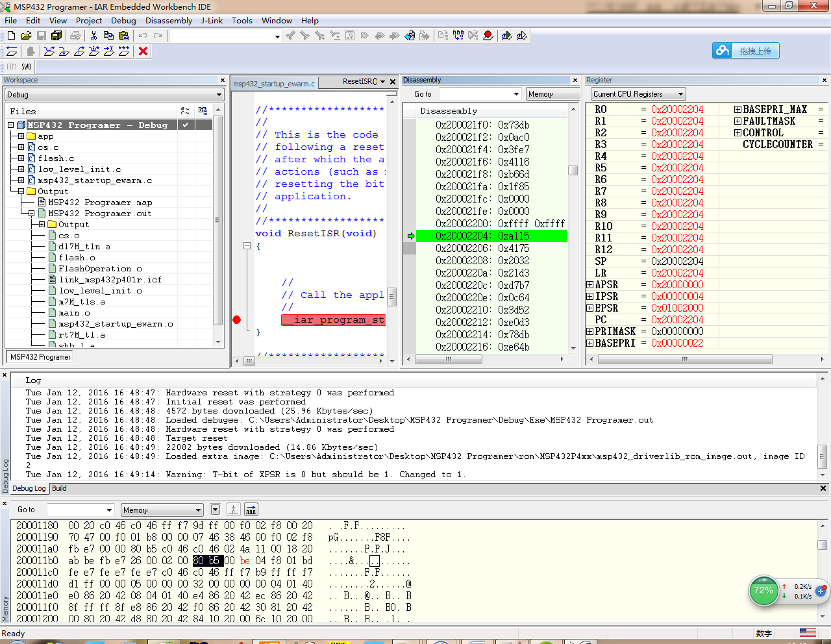
Task: Close the Workspace panel
Action: pos(223,80)
